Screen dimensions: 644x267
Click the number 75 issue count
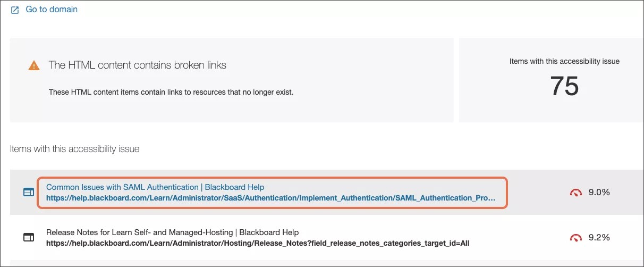coord(564,86)
